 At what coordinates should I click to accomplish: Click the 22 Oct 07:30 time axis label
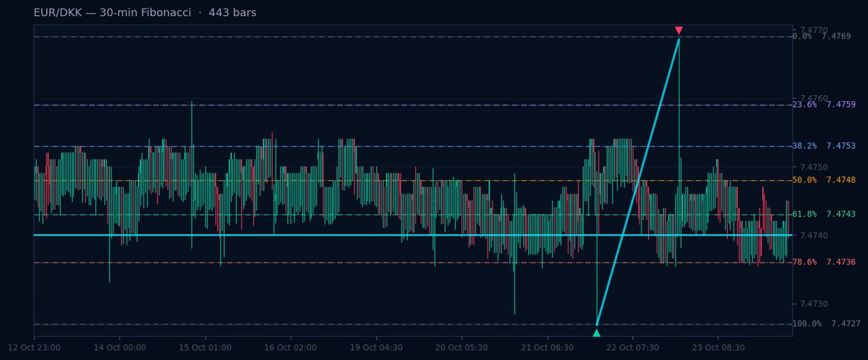click(633, 348)
